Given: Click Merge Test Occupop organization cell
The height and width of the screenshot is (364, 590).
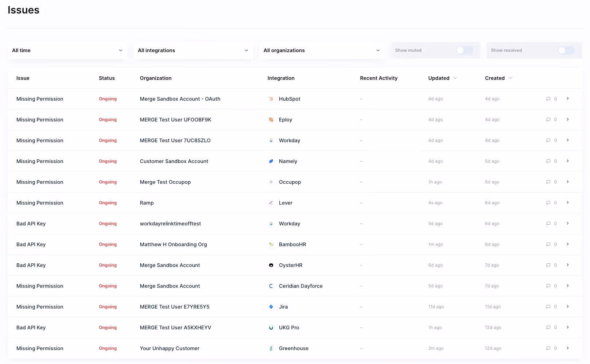Looking at the screenshot, I should pos(165,182).
